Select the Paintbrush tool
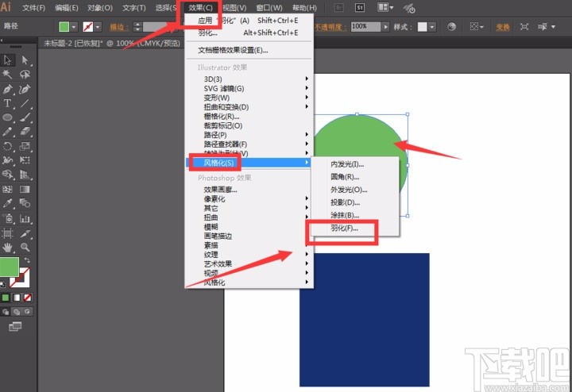572x392 pixels. click(25, 117)
